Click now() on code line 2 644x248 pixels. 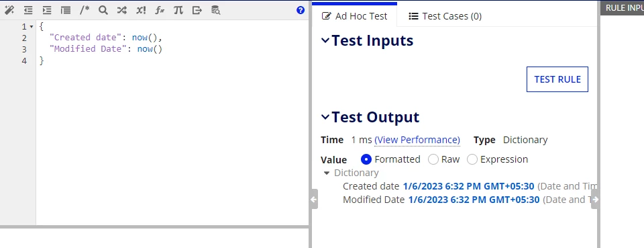pos(145,38)
